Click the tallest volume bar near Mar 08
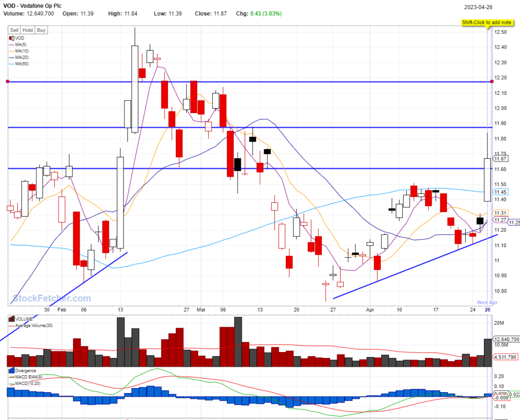The height and width of the screenshot is (420, 520). pyautogui.click(x=238, y=341)
